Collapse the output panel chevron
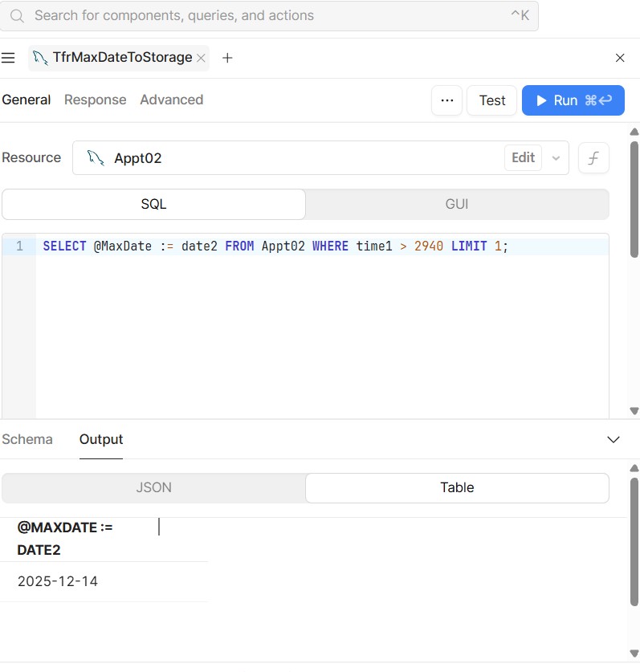 614,440
